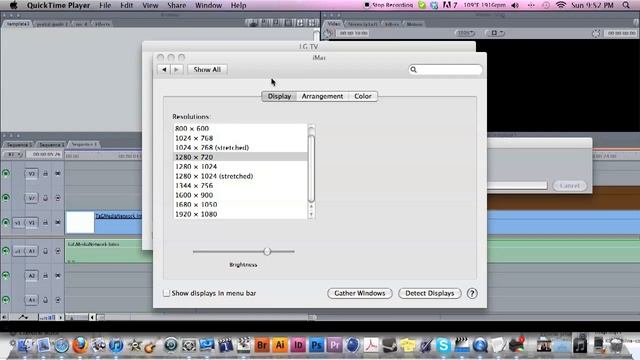The image size is (640, 360).
Task: Open Stickies notes icon in the Dock
Action: 407,345
